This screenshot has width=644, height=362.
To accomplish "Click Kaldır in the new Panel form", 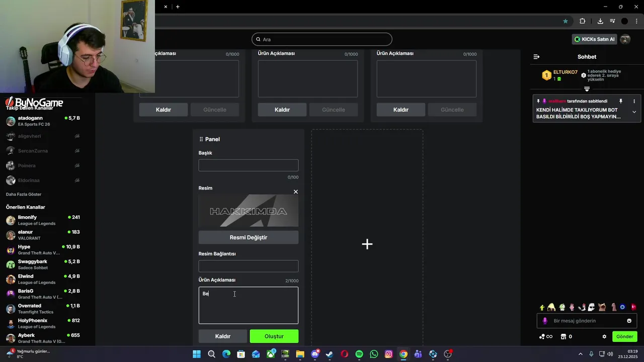I will [x=223, y=336].
